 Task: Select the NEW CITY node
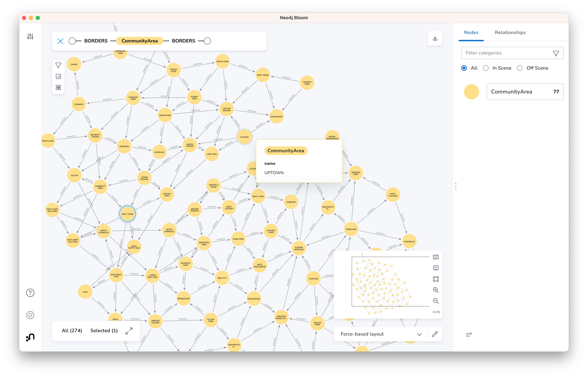click(x=222, y=278)
